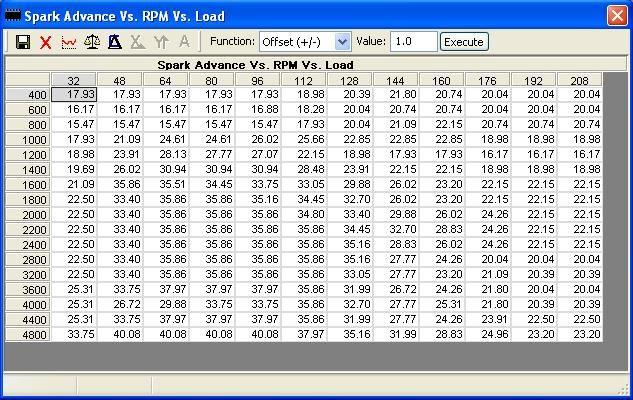
Task: Click the grayed-out Y axis icon
Action: pos(160,42)
